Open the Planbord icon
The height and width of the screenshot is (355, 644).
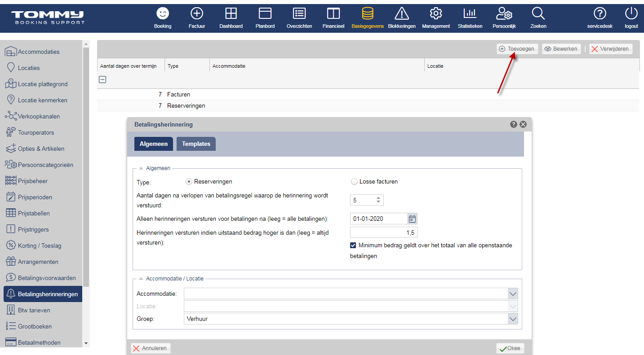pos(265,13)
